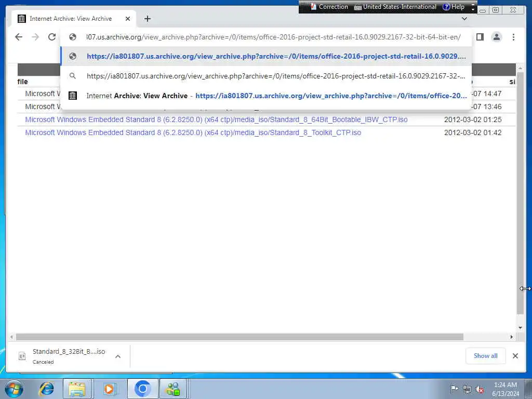Reload the page with the refresh icon

pyautogui.click(x=52, y=37)
